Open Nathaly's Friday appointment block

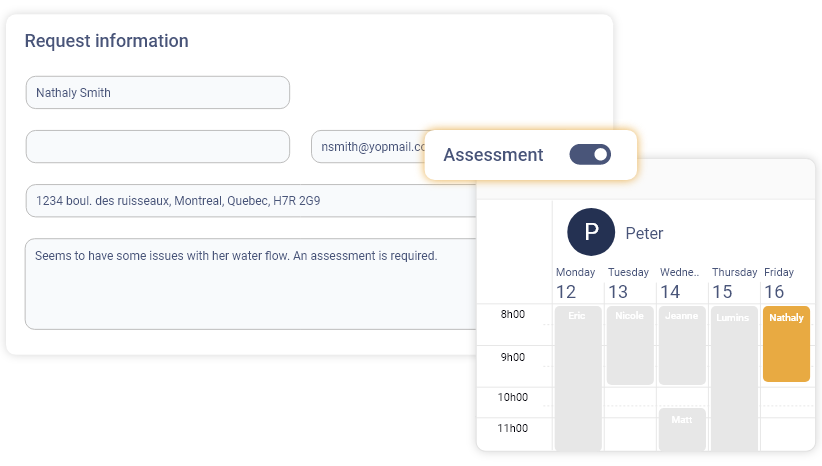[x=786, y=344]
